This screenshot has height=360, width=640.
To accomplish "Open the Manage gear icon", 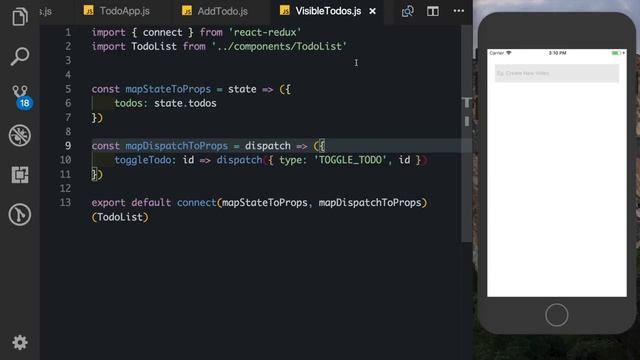I will [20, 342].
